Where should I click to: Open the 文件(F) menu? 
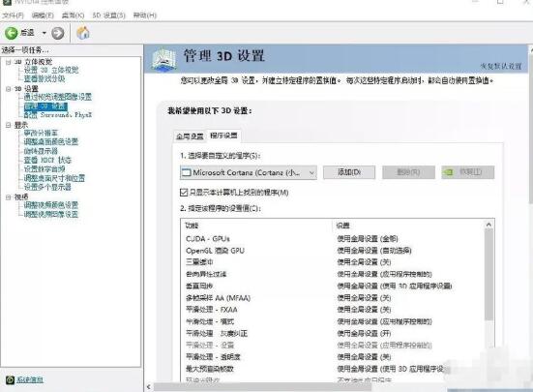(13, 15)
